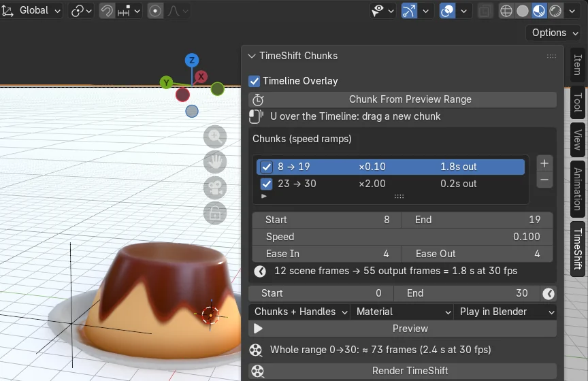Select the ×0.10 speed value in list
This screenshot has height=381, width=588.
coord(372,167)
